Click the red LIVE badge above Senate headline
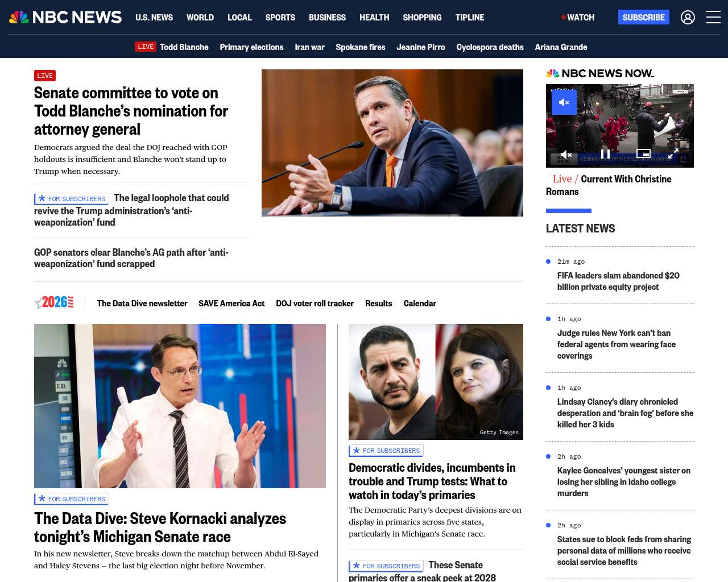 click(x=45, y=76)
